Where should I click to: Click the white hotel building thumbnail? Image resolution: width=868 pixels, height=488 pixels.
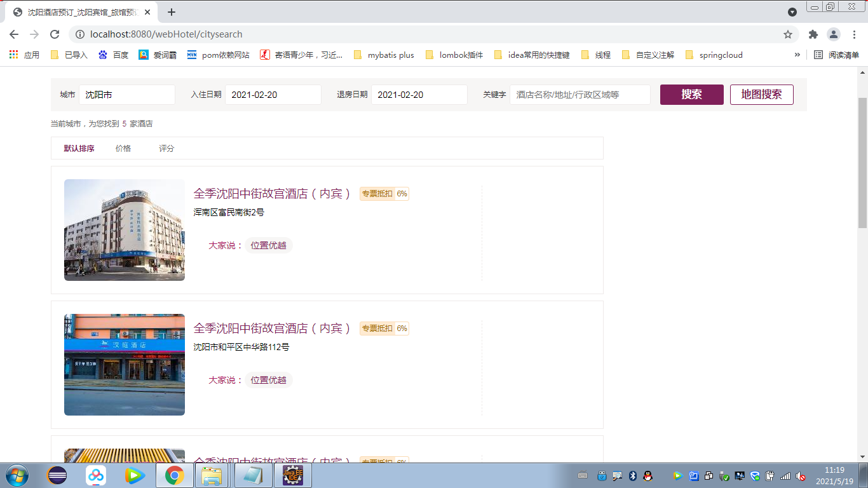[x=125, y=230]
